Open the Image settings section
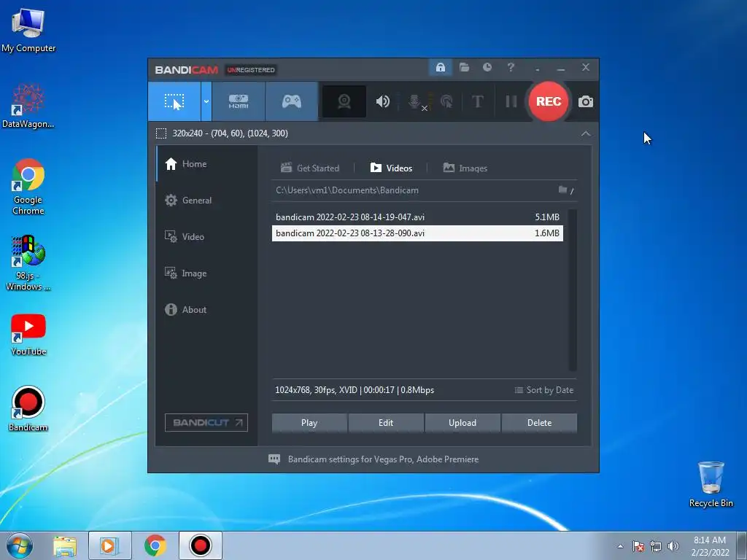Viewport: 747px width, 560px height. tap(206, 273)
